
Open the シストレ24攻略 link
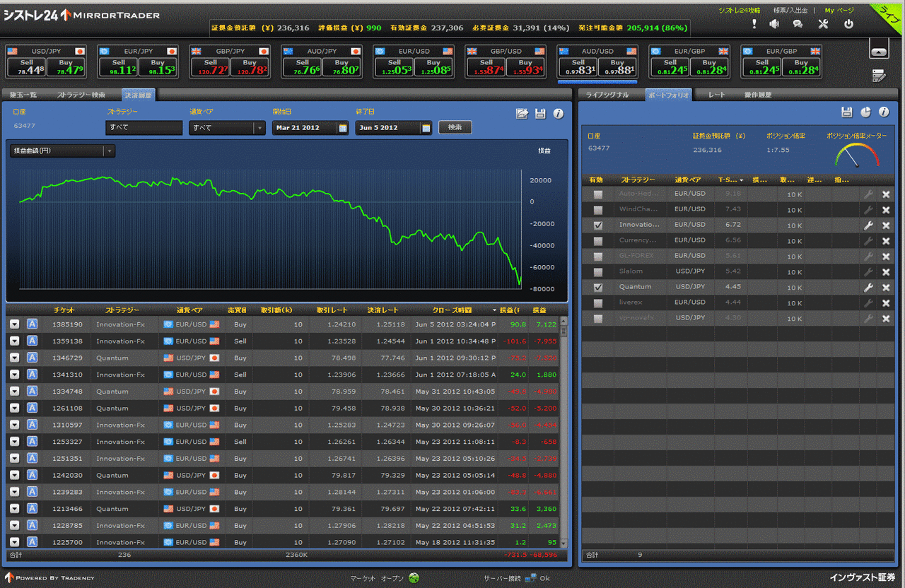click(x=740, y=11)
